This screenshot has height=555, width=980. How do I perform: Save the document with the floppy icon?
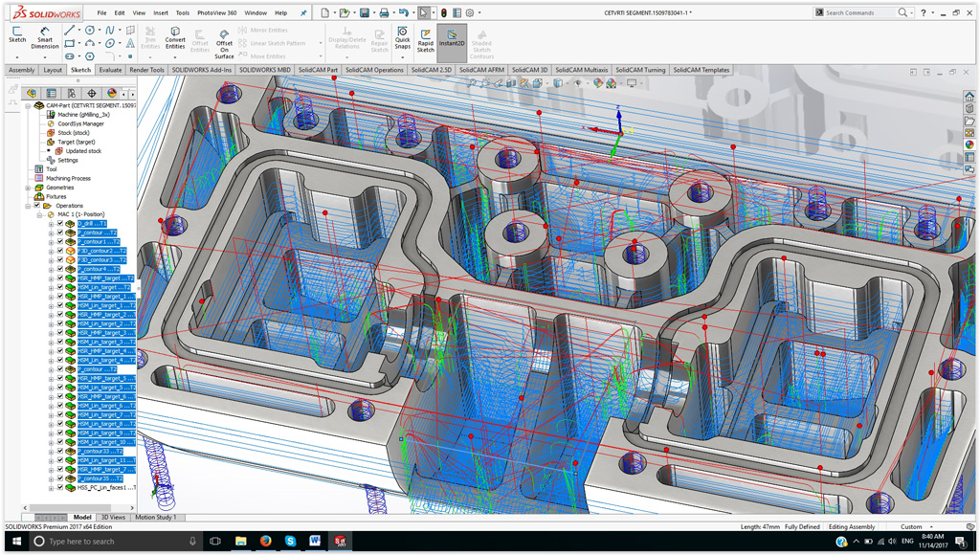pyautogui.click(x=365, y=12)
